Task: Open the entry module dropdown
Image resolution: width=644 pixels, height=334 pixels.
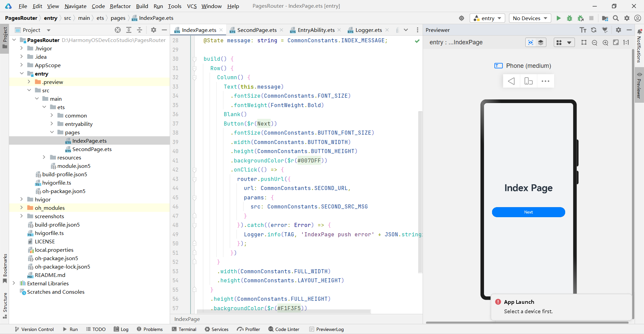Action: (x=487, y=18)
